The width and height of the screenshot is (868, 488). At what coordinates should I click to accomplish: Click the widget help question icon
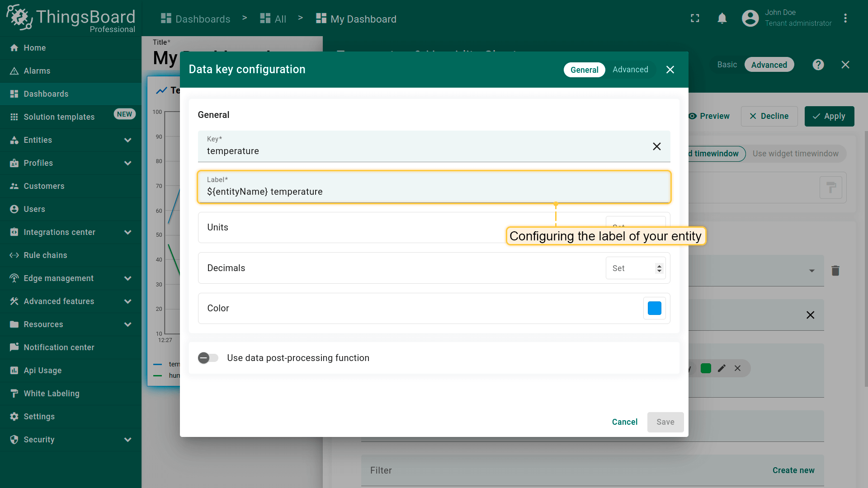pyautogui.click(x=818, y=65)
